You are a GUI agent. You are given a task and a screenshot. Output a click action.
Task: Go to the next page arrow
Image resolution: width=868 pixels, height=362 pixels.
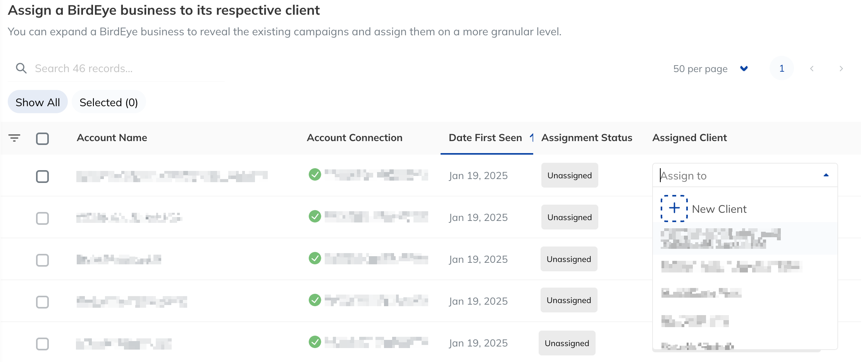click(841, 69)
